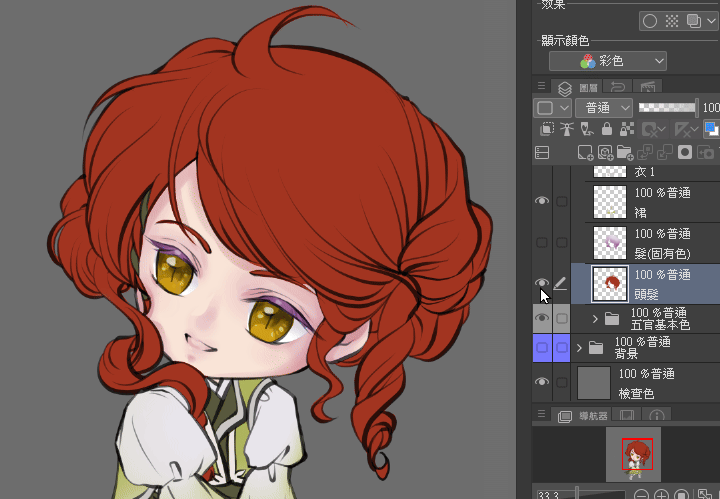Viewport: 720px width, 499px height.
Task: Expand the 五官基本色 folder chevron
Action: pos(595,319)
